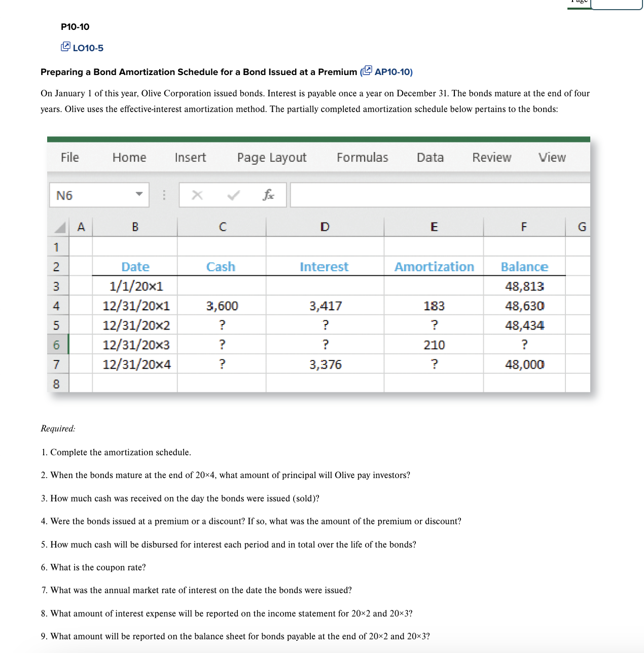Screen dimensions: 644x653
Task: Click the cell with date 12/31/20x4
Action: click(x=135, y=364)
